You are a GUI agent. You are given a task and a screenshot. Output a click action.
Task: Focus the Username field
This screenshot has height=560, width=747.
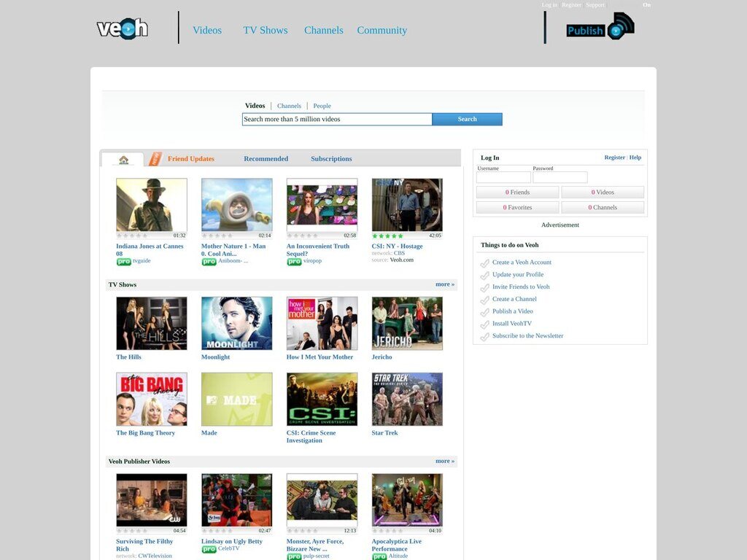point(503,177)
